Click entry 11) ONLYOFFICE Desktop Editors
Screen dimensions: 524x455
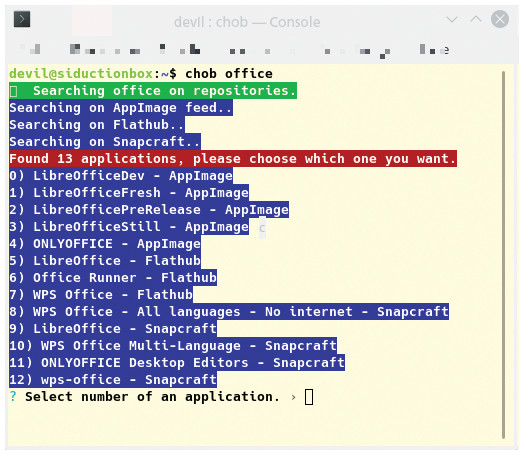[x=177, y=363]
